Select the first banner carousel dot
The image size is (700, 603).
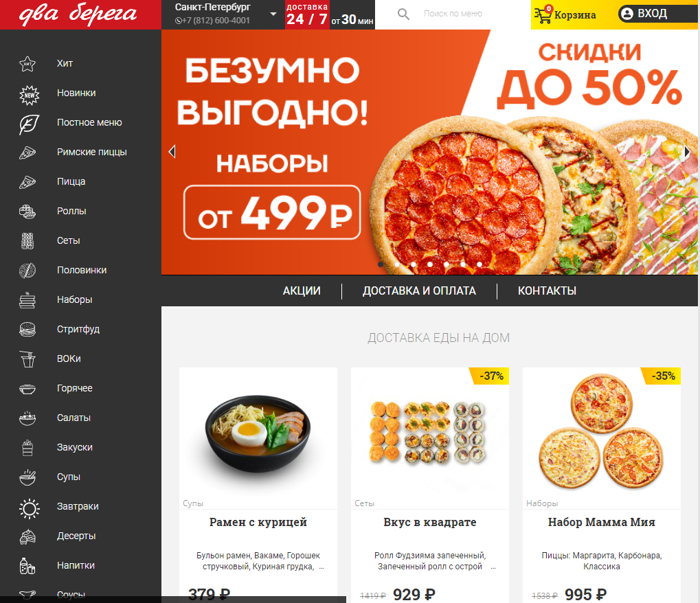click(x=381, y=264)
